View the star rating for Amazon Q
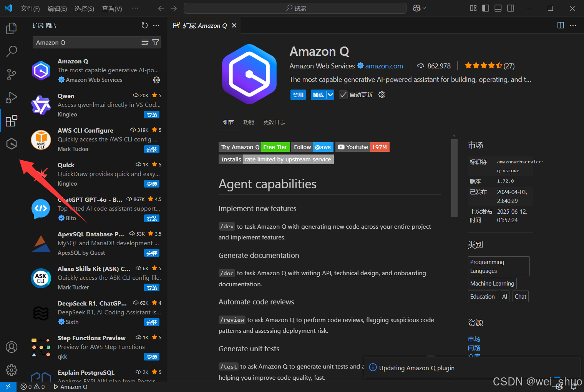This screenshot has width=584, height=392. point(489,66)
